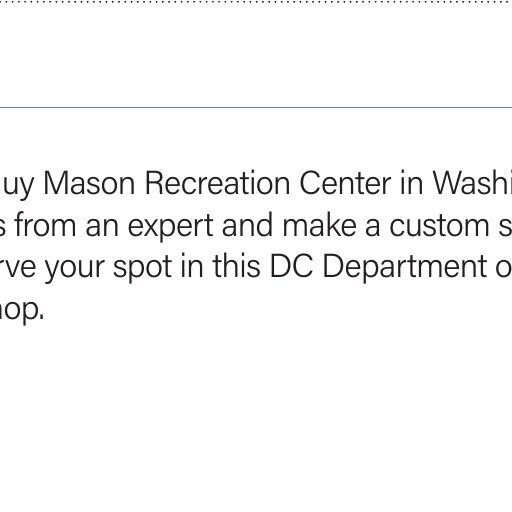Click the dotted separator line at top
The image size is (512, 512).
(256, 2)
